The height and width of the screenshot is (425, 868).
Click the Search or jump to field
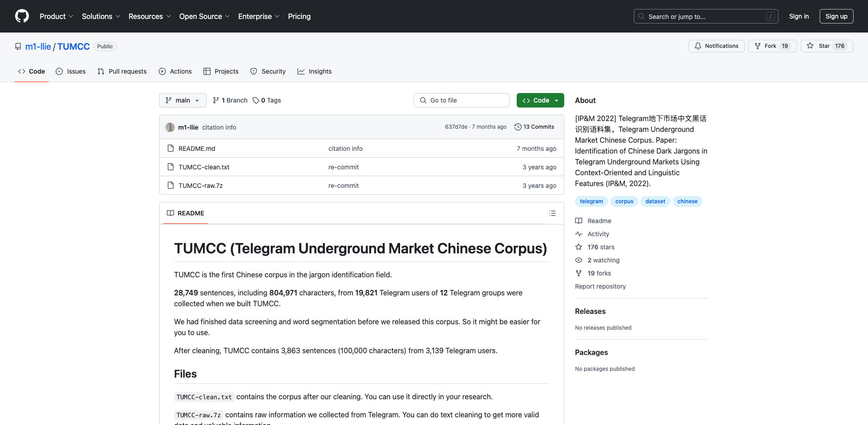point(706,16)
